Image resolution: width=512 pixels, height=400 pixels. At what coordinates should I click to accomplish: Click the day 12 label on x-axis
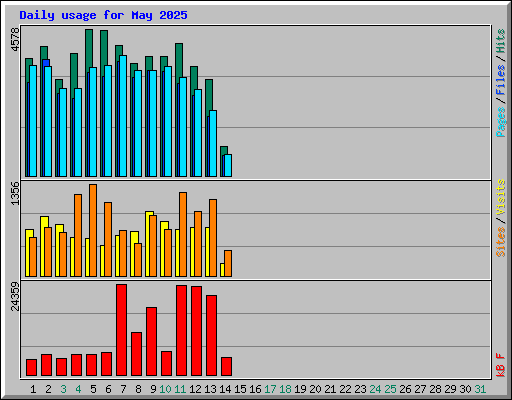click(195, 389)
